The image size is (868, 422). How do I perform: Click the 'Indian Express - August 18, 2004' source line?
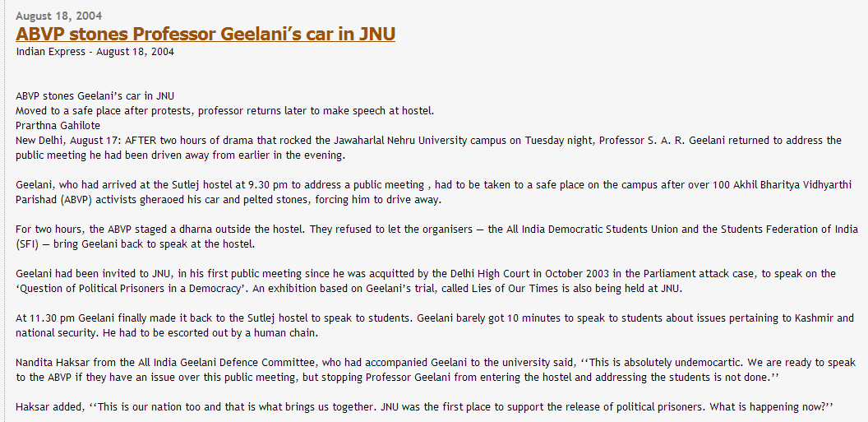pyautogui.click(x=95, y=52)
